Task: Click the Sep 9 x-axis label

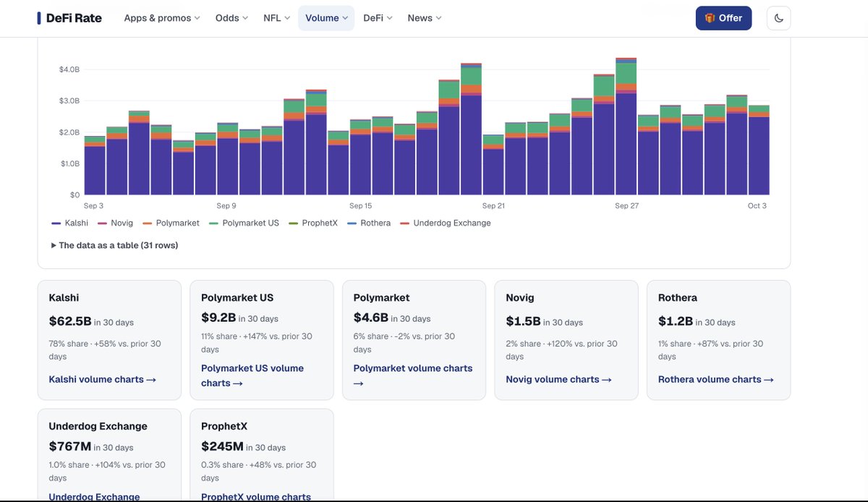Action: (x=226, y=206)
